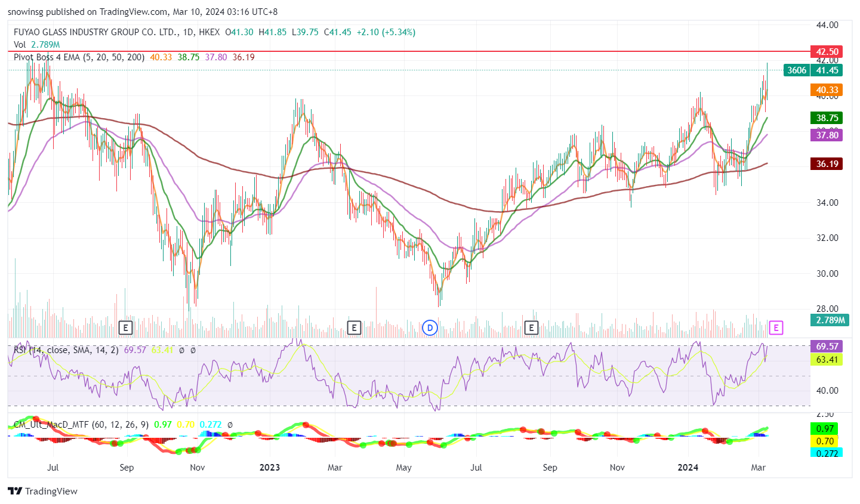
Task: Click the +2.10 (+5.34%) change value
Action: [x=386, y=32]
